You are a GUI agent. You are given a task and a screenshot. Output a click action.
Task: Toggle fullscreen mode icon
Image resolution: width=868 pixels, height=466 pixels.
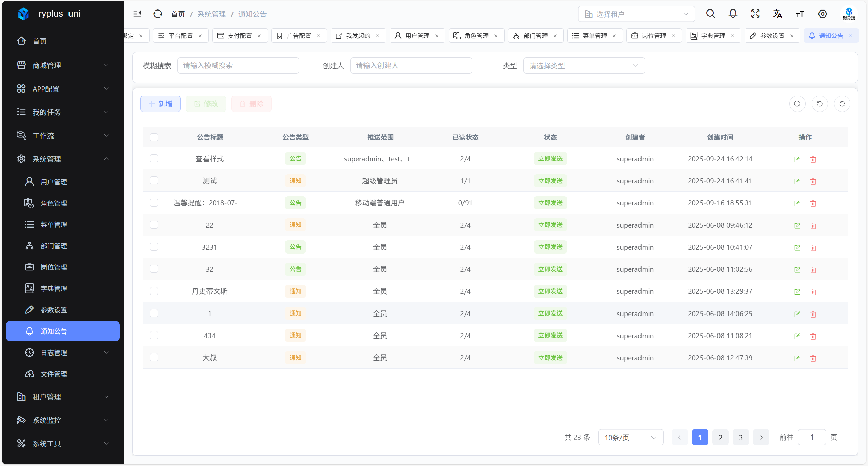[x=755, y=14]
